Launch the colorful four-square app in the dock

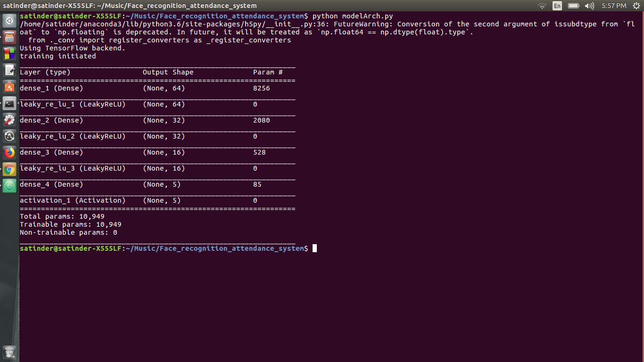pos(9,54)
